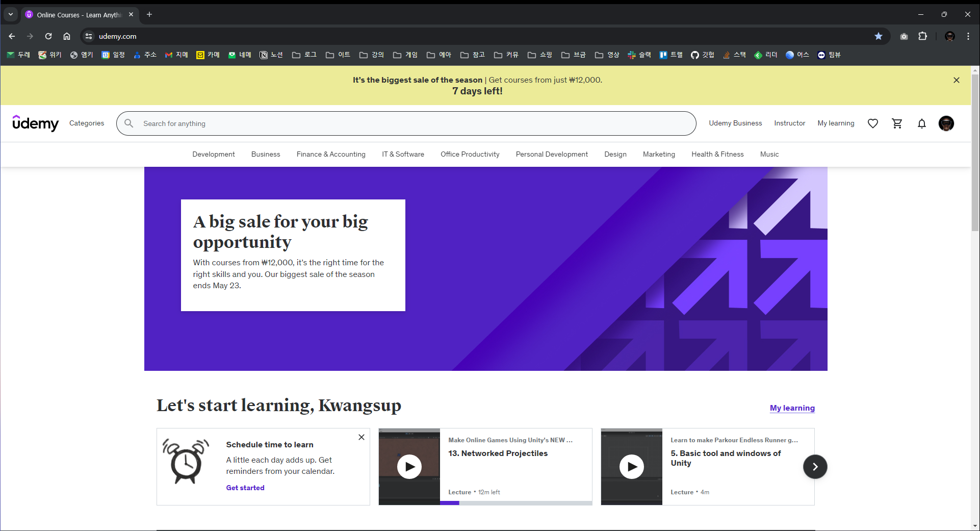Expand the 게임 bookmark folder
Screen dimensions: 980x531
(x=405, y=55)
